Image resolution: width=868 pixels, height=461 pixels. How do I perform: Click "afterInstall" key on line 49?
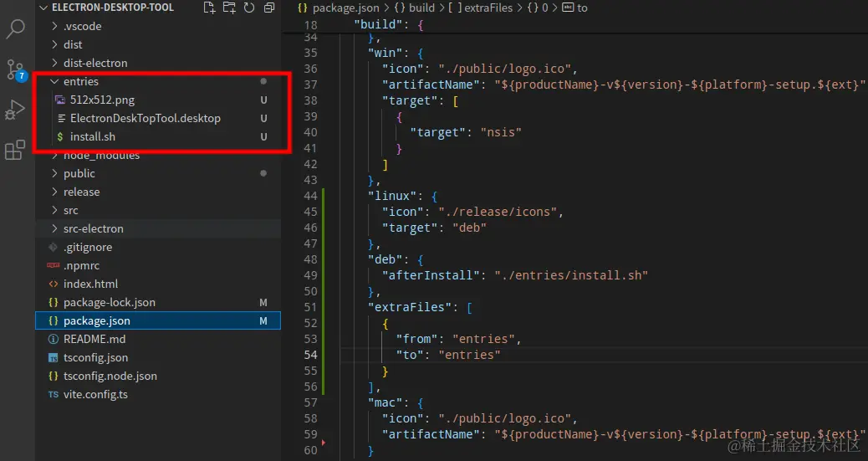tap(431, 275)
